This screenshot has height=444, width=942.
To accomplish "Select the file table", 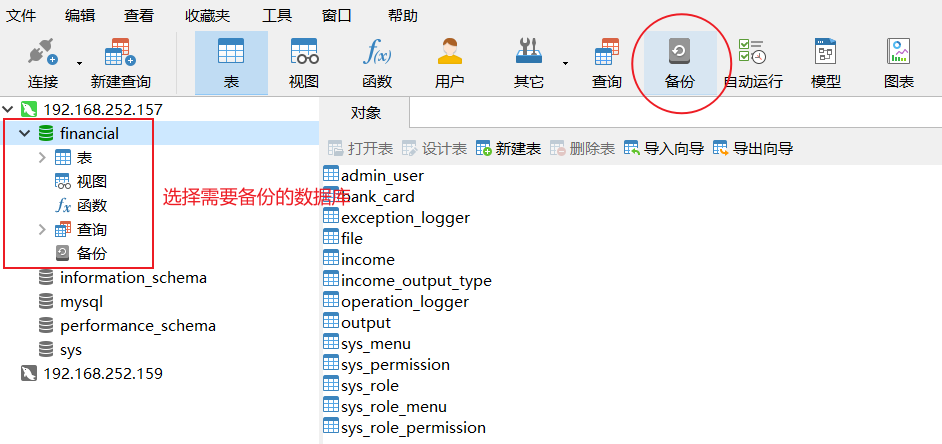I will 351,239.
